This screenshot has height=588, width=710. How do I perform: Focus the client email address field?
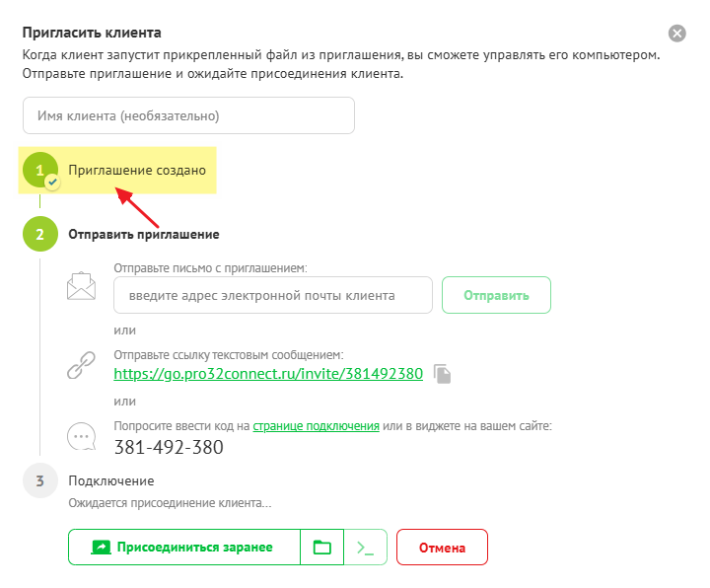pyautogui.click(x=273, y=295)
